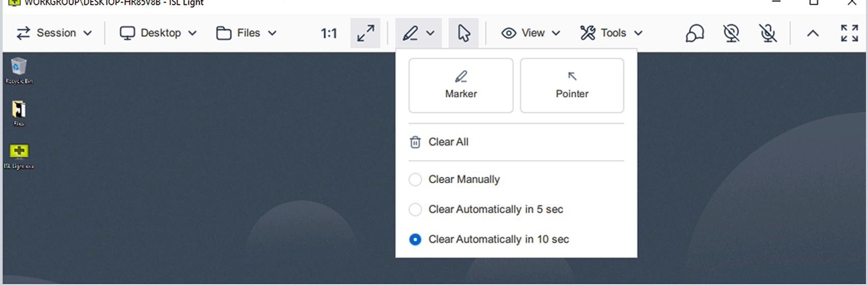Toggle the webcam off icon
The height and width of the screenshot is (286, 868).
(731, 33)
